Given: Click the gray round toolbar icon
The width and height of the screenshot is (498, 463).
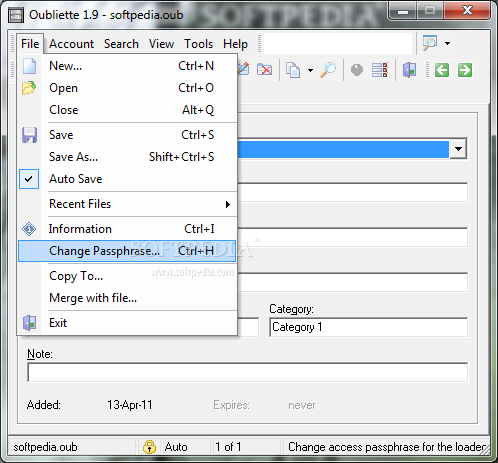Looking at the screenshot, I should (x=357, y=70).
